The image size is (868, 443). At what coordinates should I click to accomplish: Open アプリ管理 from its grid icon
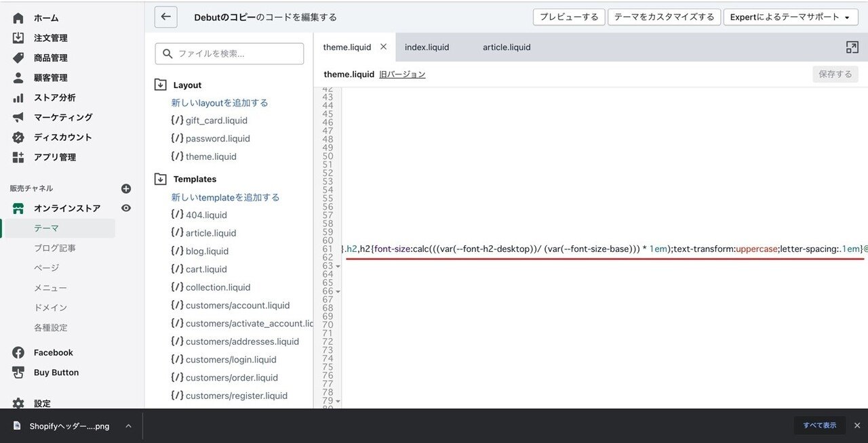[x=17, y=156]
